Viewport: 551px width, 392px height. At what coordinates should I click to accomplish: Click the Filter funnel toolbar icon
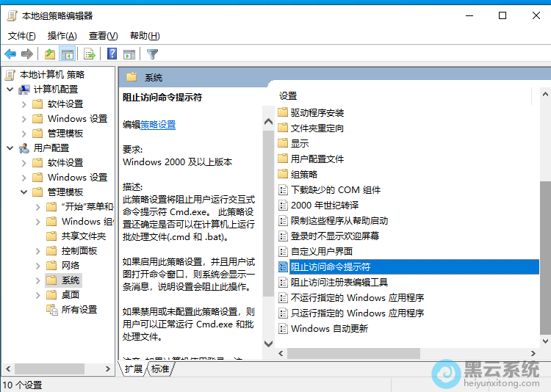click(152, 54)
